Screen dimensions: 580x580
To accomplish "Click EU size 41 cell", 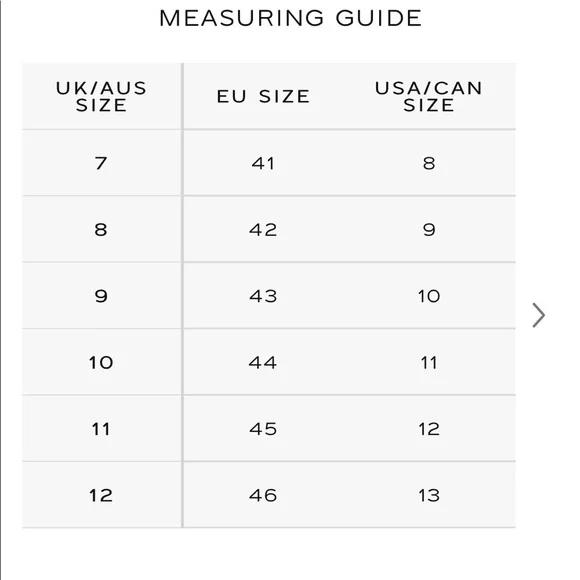I will pyautogui.click(x=263, y=163).
